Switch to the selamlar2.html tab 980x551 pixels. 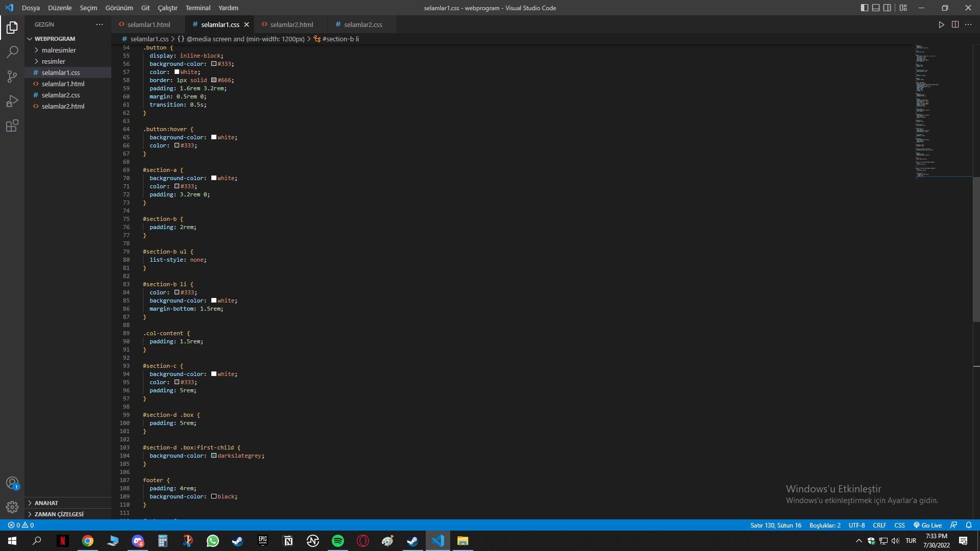coord(291,24)
